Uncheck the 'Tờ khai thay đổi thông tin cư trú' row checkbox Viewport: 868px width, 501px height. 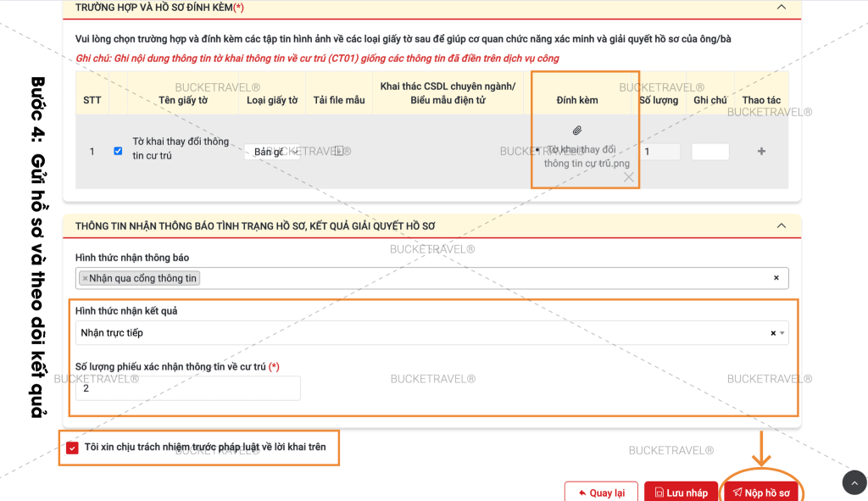point(118,151)
